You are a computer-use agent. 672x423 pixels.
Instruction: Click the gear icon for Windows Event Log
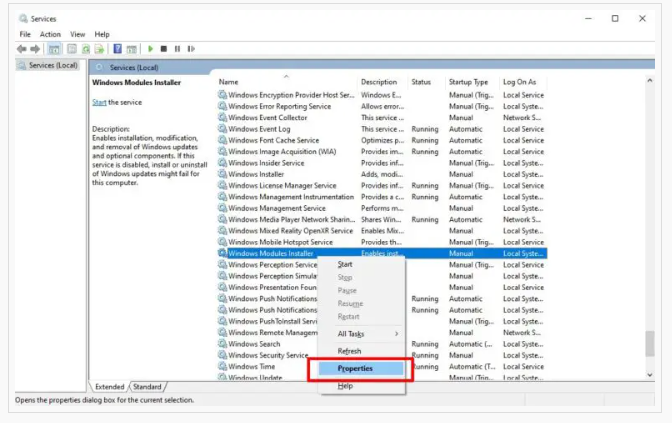coord(222,129)
